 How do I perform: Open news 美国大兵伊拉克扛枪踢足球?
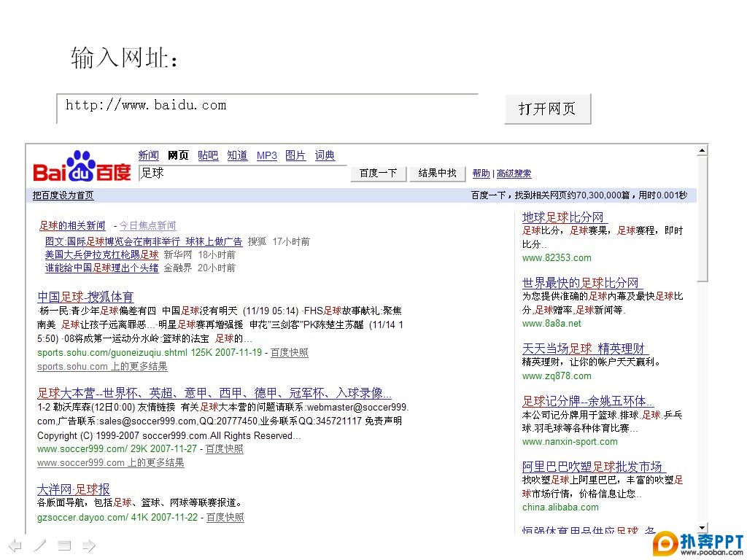102,254
